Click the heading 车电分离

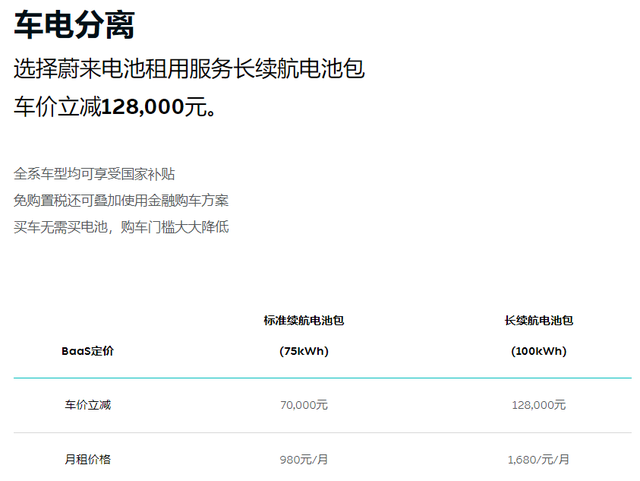[x=74, y=25]
